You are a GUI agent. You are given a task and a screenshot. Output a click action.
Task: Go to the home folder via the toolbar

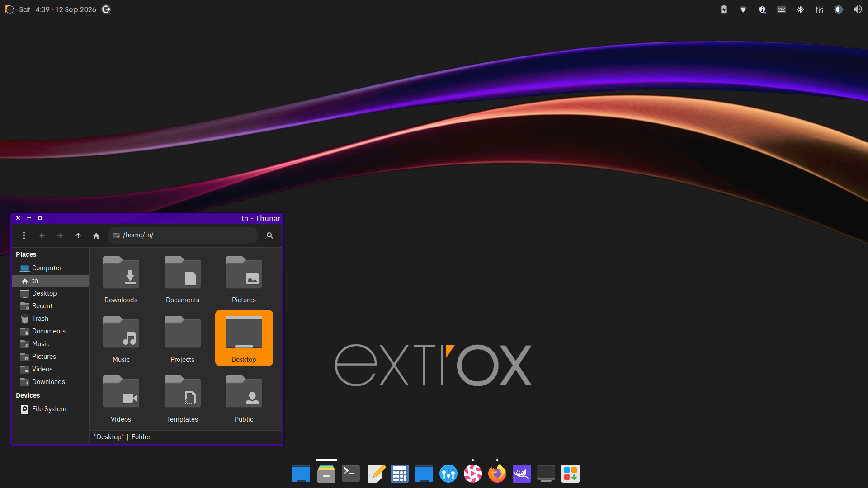coord(96,235)
